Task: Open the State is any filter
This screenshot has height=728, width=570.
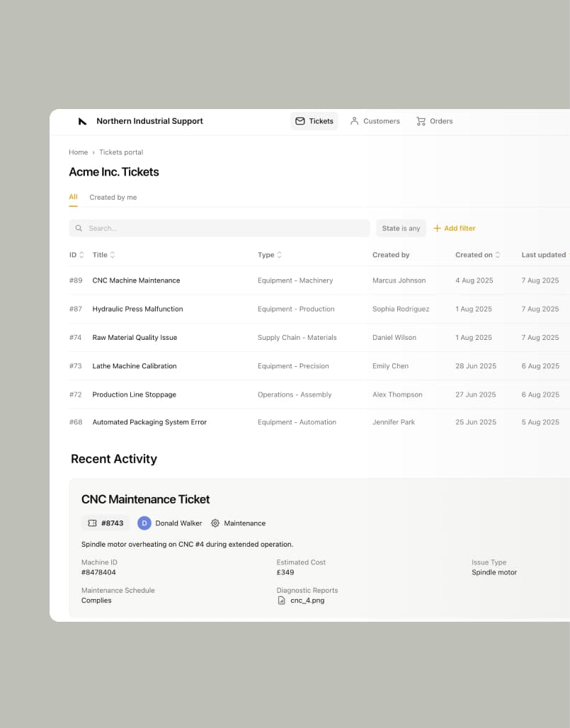Action: tap(401, 228)
